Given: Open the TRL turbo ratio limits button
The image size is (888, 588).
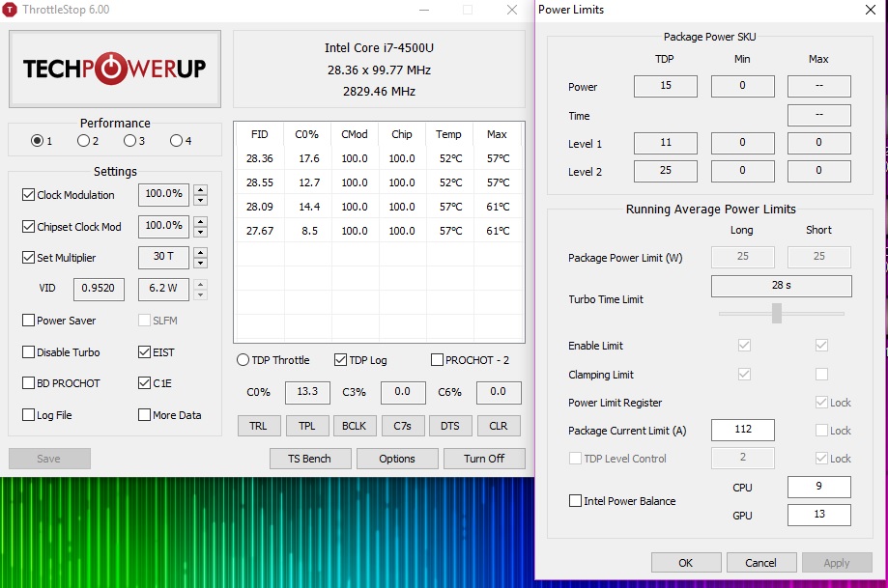Looking at the screenshot, I should point(259,426).
